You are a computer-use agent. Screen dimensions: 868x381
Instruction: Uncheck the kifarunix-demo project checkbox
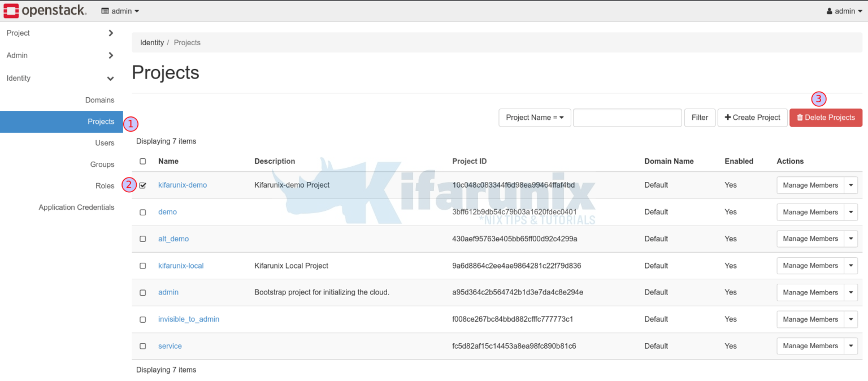tap(142, 185)
